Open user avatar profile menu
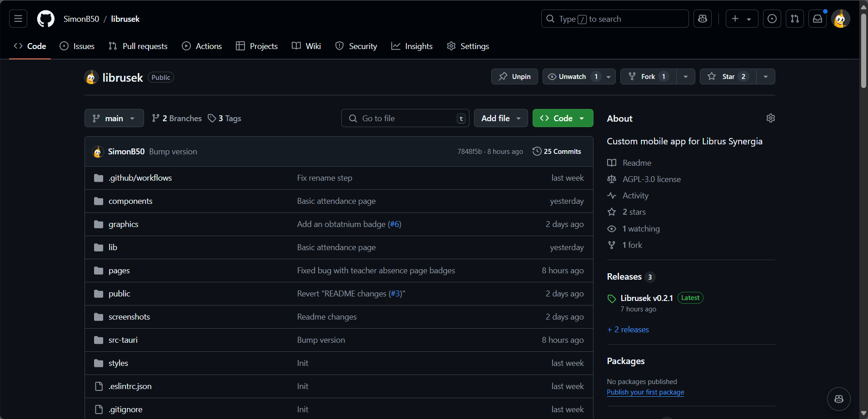 (840, 19)
